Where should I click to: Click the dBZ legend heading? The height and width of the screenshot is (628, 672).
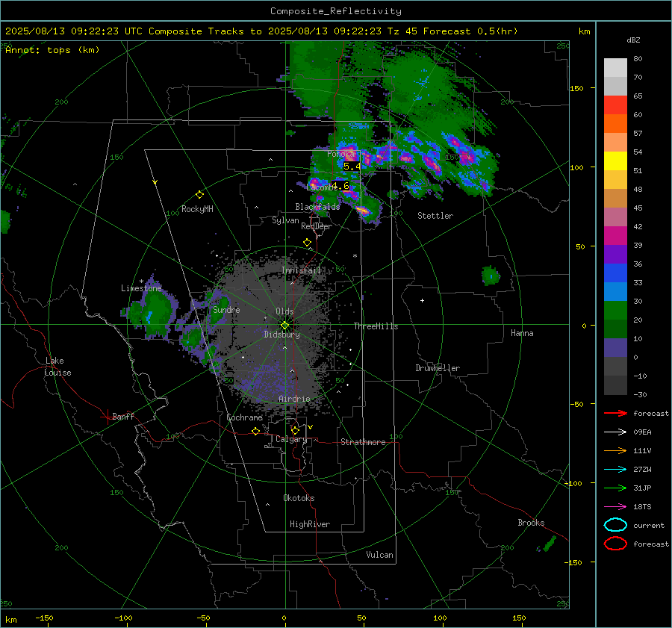pos(633,40)
